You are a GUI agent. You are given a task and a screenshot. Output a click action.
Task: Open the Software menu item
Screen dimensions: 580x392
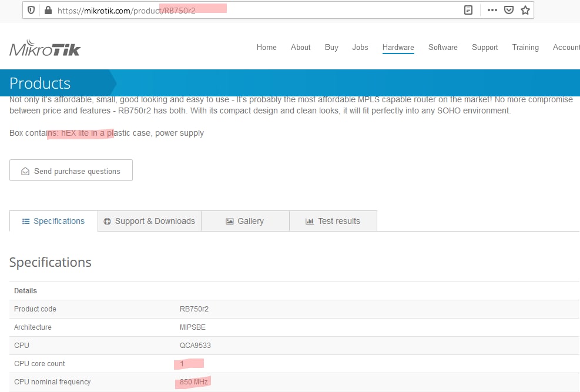(442, 48)
